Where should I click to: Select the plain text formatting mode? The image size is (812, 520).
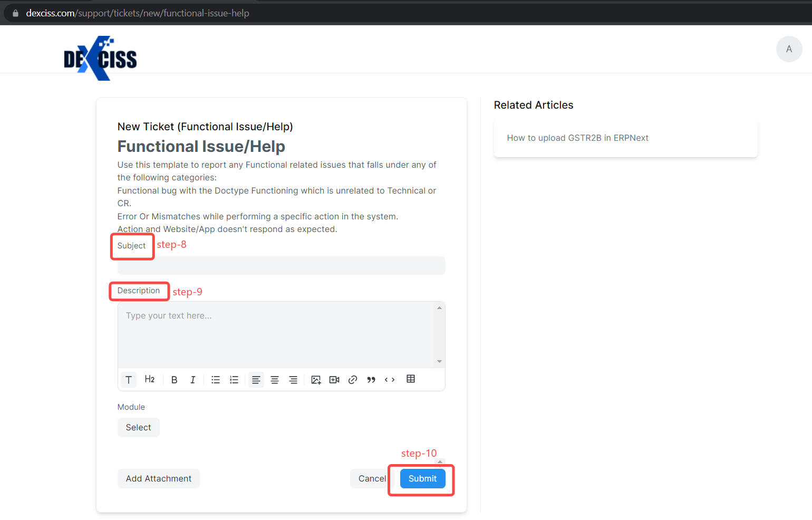(x=128, y=379)
